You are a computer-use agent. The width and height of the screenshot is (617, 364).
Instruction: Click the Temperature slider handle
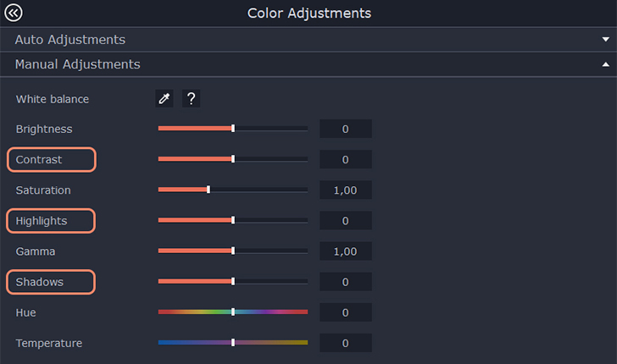tap(233, 342)
